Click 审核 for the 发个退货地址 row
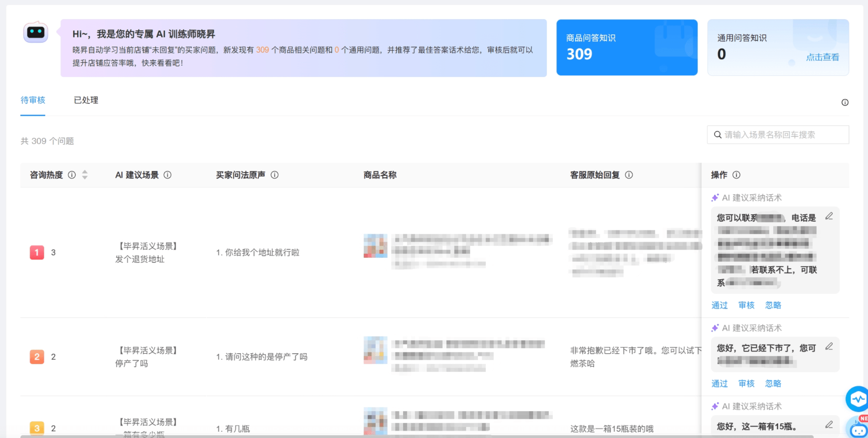Image resolution: width=868 pixels, height=438 pixels. pyautogui.click(x=746, y=305)
